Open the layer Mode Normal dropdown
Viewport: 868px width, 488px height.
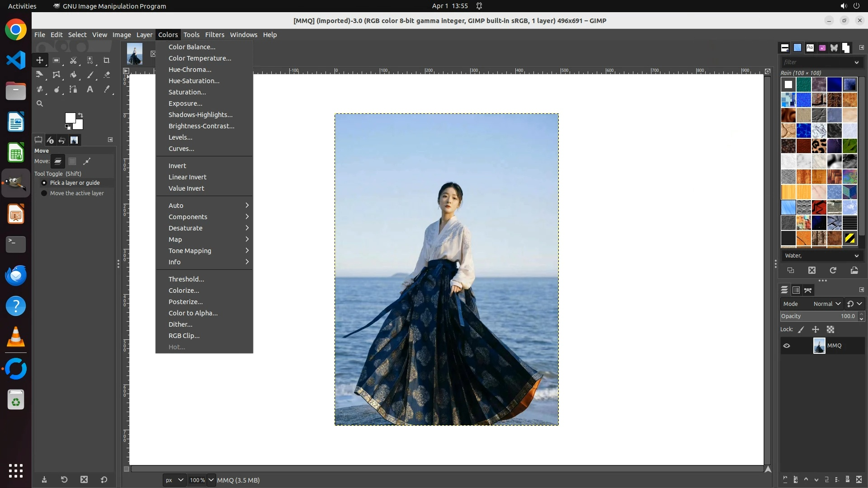826,304
